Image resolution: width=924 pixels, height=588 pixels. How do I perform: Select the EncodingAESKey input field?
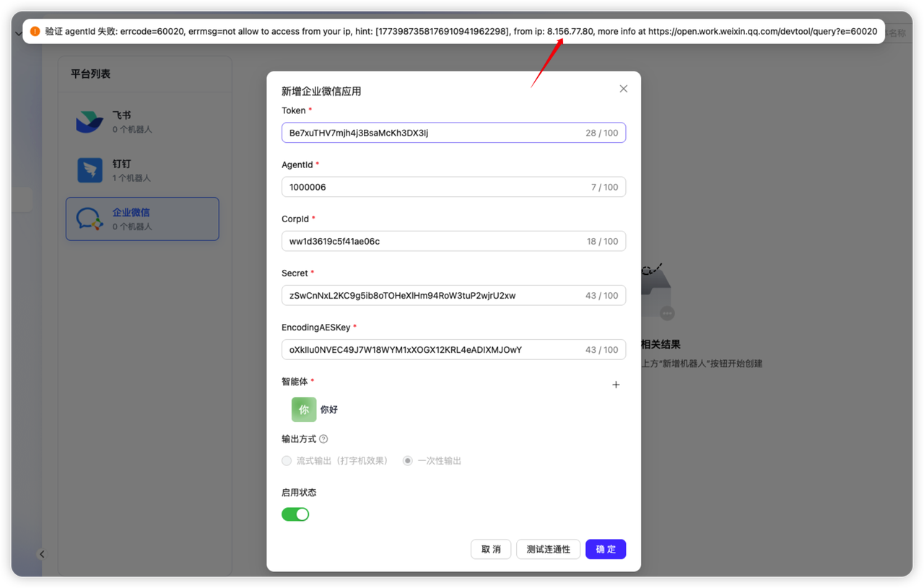453,349
